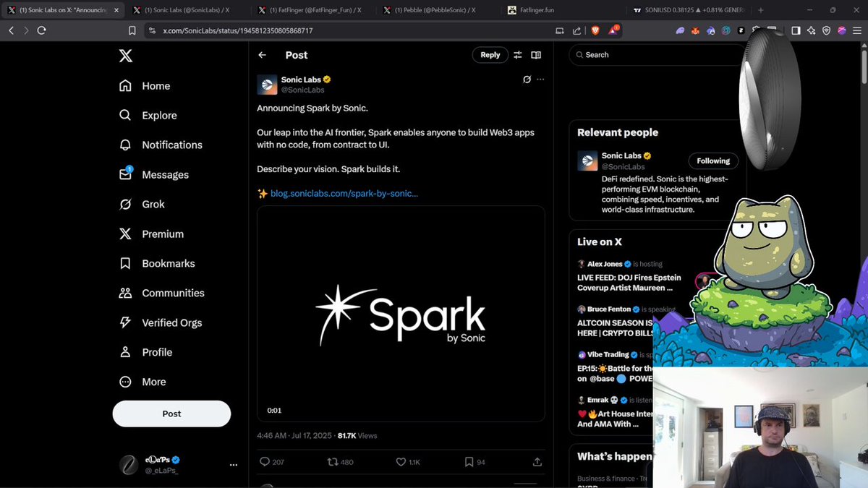Open Brave VPN shield icon
868x488 pixels.
click(x=826, y=30)
